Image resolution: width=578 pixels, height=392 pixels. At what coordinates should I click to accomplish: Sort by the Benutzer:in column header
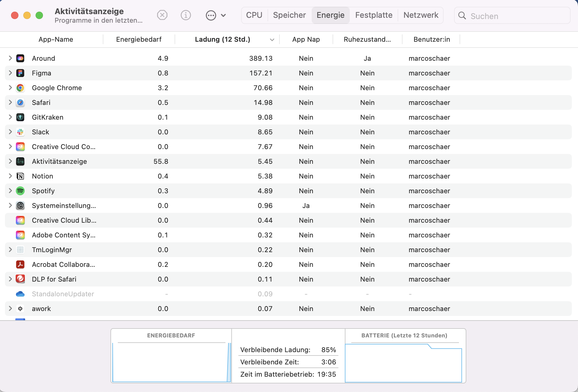pyautogui.click(x=432, y=40)
